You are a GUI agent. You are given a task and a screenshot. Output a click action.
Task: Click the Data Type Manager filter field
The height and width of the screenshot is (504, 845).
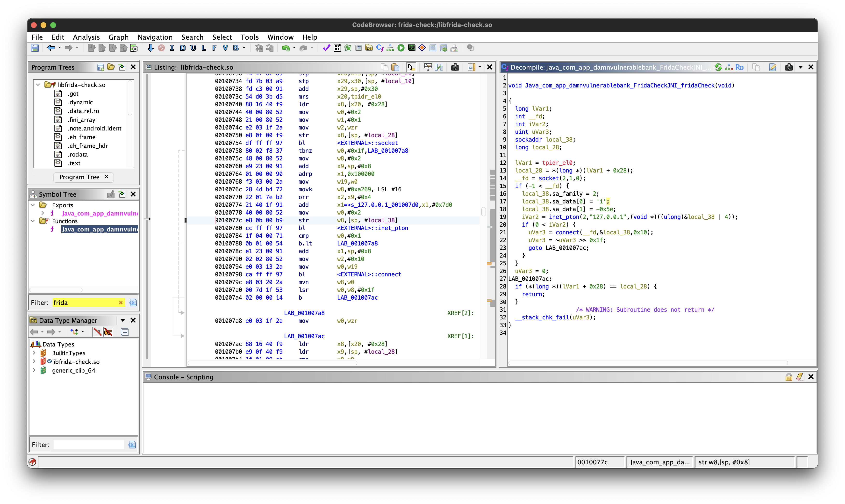89,445
